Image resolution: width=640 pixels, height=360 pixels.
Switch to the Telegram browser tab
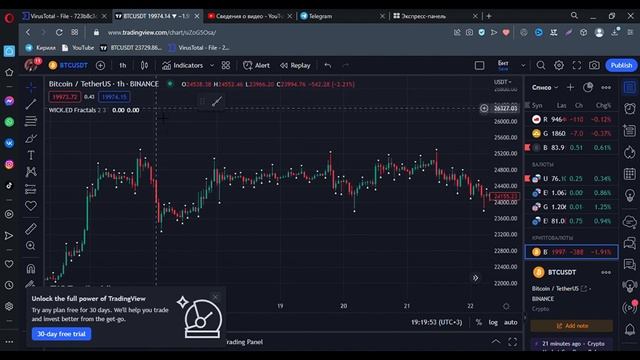tap(342, 16)
